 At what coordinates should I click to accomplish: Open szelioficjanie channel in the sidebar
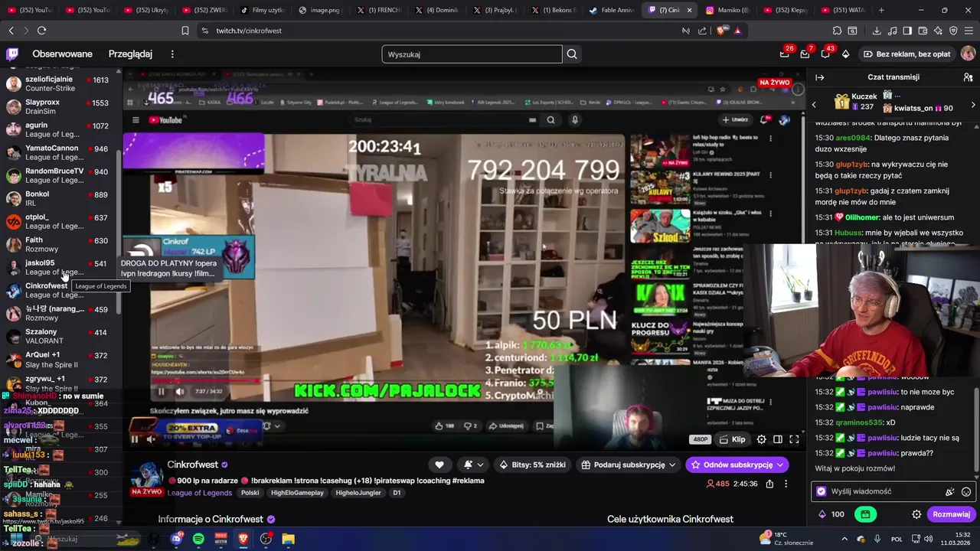click(60, 83)
